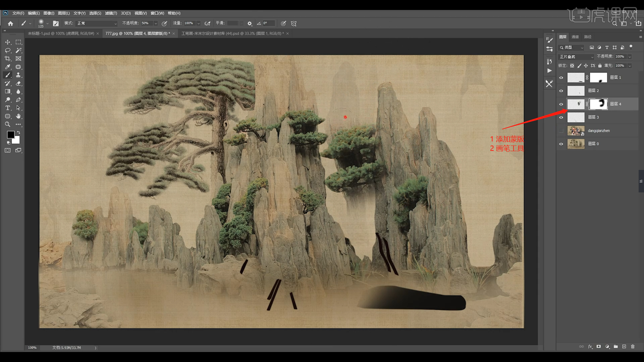
Task: Click the zoom level 100% field
Action: 32,348
